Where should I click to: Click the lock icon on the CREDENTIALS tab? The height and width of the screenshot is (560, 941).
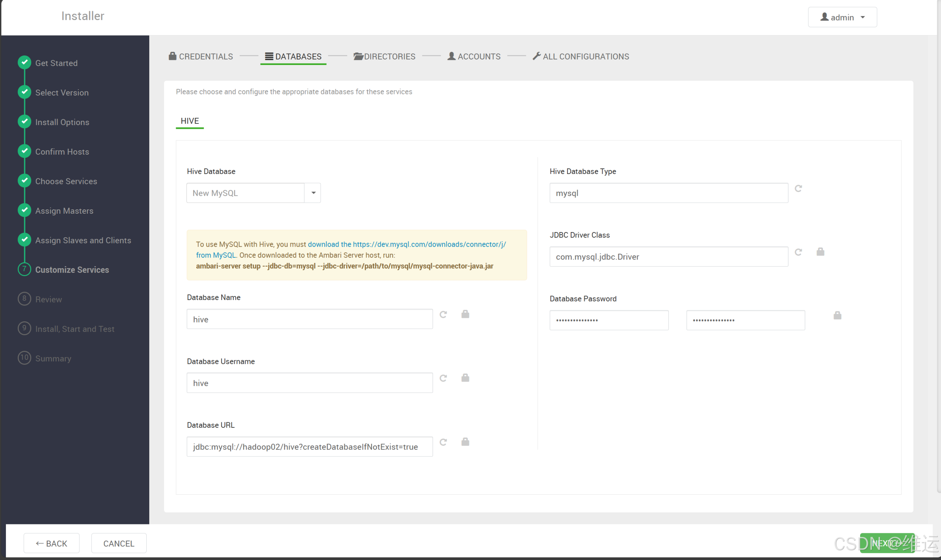(172, 56)
